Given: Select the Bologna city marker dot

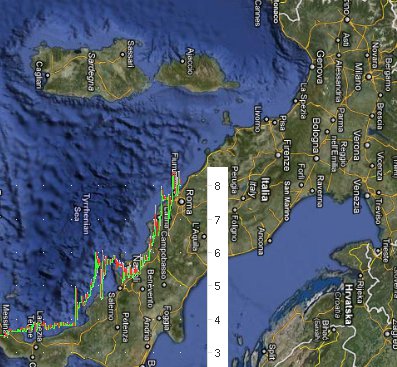Looking at the screenshot, I should tap(316, 159).
